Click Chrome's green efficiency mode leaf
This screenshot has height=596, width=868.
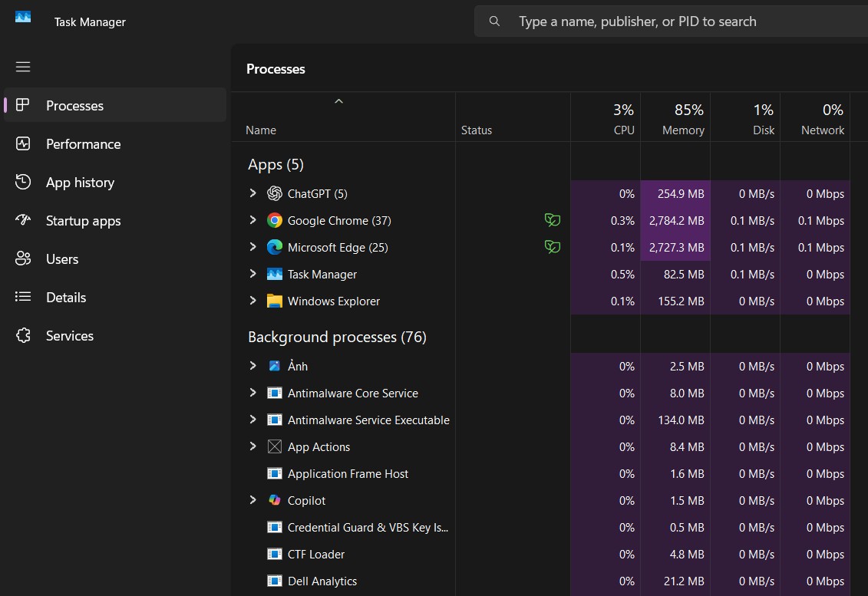(x=552, y=221)
